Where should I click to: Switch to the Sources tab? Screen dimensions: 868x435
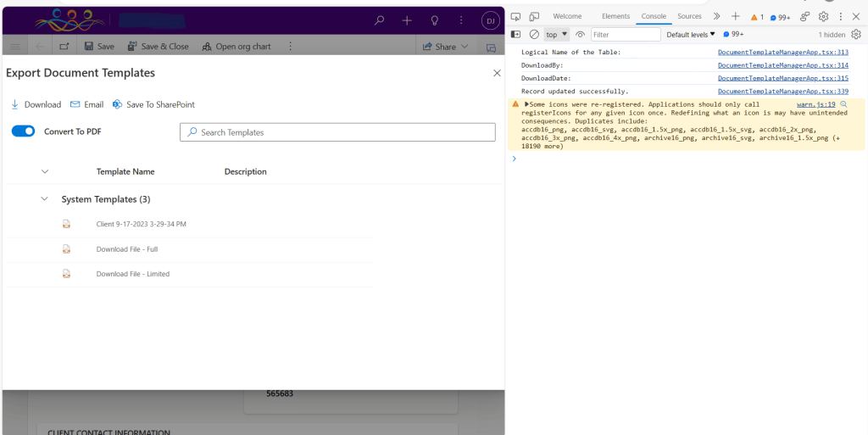click(x=689, y=16)
